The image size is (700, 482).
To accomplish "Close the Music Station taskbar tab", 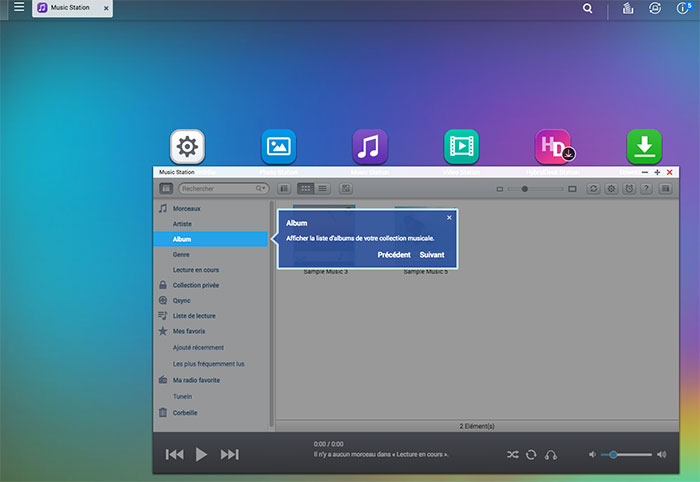I will (106, 8).
